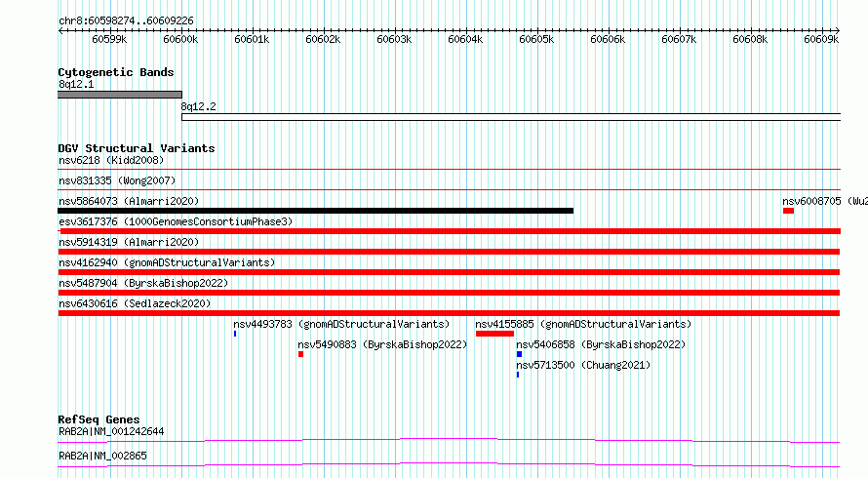Open nsv4155885 (gnomADStructuralVariants) label
Viewport: 868px width, 478px height.
click(583, 324)
